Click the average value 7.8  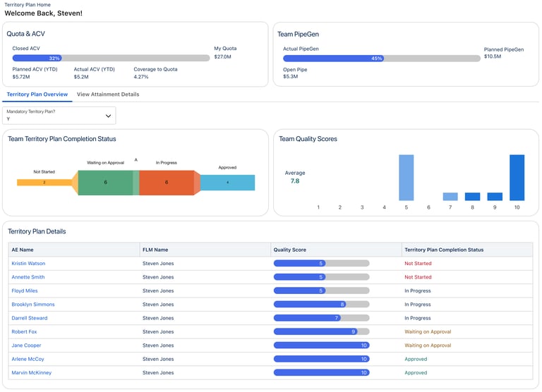click(295, 181)
